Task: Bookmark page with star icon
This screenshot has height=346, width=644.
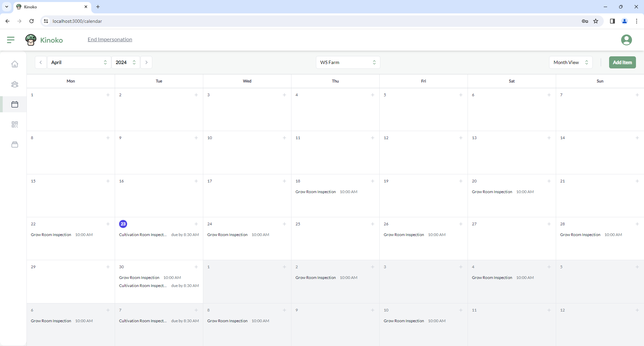Action: [x=596, y=21]
